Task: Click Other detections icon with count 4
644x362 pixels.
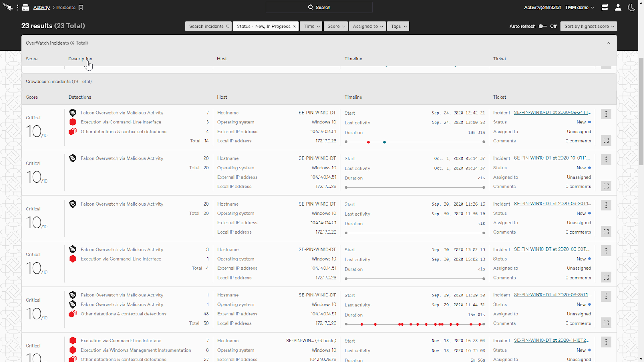Action: pyautogui.click(x=73, y=132)
